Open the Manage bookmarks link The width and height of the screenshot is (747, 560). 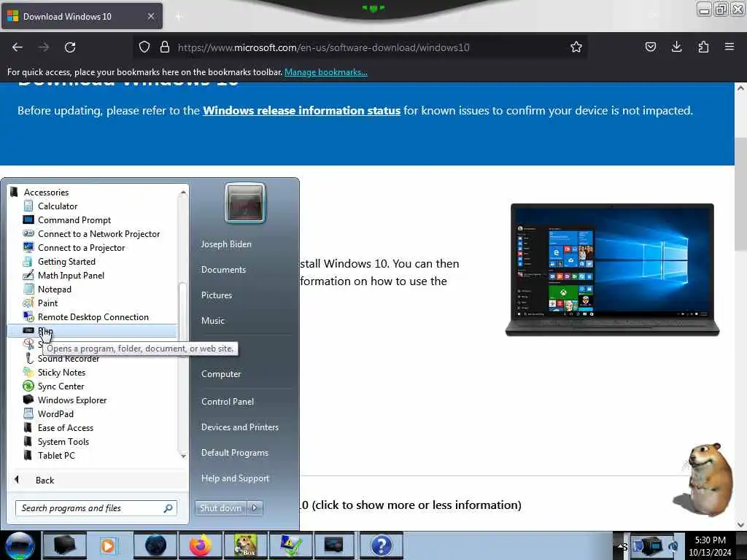[x=326, y=72]
